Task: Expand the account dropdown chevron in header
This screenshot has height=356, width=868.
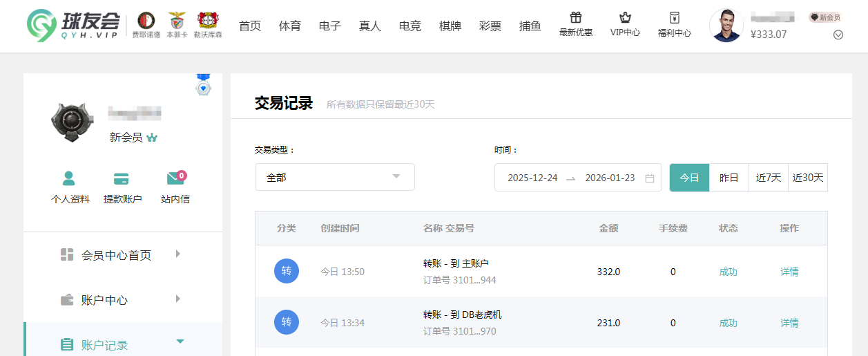Action: point(838,35)
